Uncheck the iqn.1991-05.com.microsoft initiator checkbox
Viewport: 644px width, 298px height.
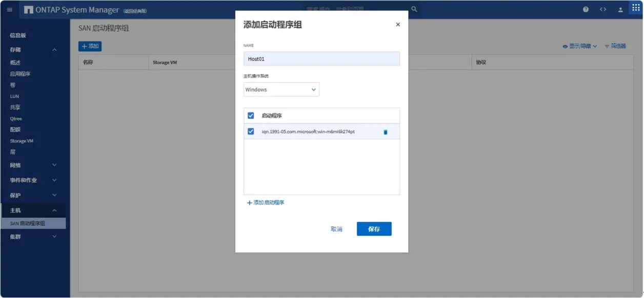(x=251, y=131)
